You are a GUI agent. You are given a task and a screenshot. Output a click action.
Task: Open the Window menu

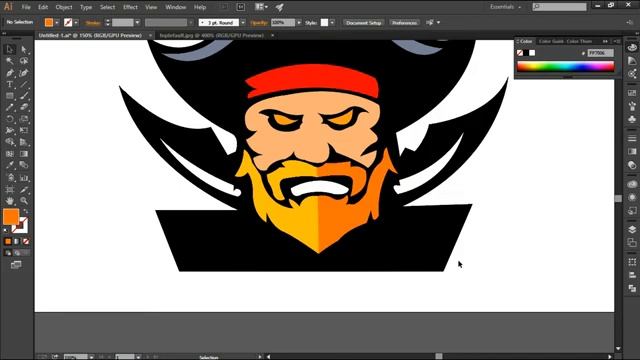(176, 7)
